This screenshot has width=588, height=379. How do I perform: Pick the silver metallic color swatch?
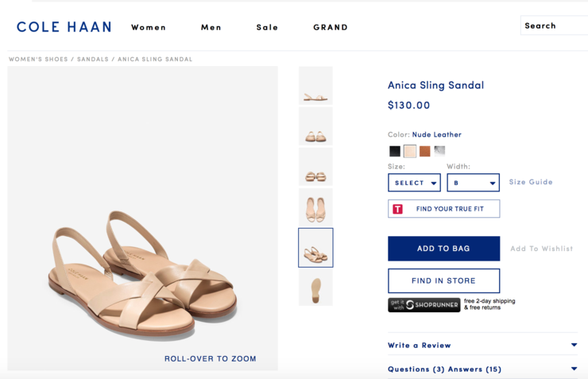coord(439,150)
